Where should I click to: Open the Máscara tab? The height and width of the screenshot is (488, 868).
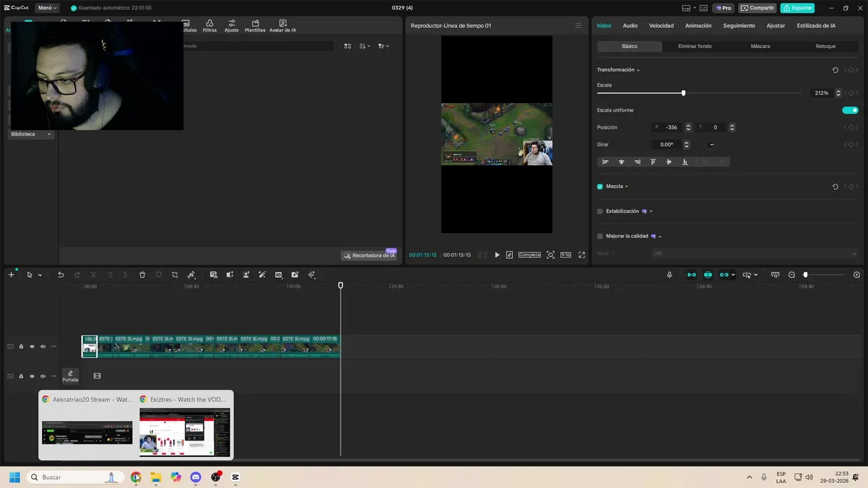(x=760, y=46)
